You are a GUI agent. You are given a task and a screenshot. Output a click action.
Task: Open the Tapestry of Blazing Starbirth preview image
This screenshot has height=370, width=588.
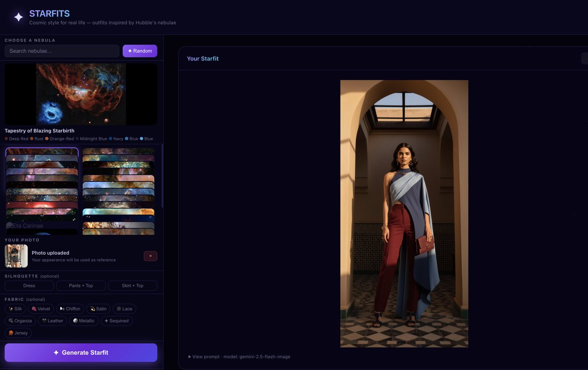81,94
